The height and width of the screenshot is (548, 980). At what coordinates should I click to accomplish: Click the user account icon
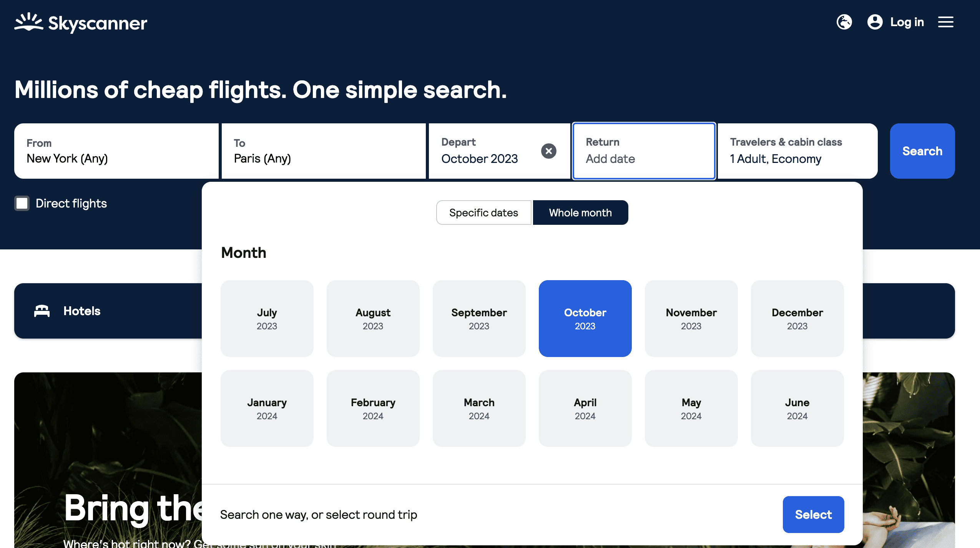(874, 22)
